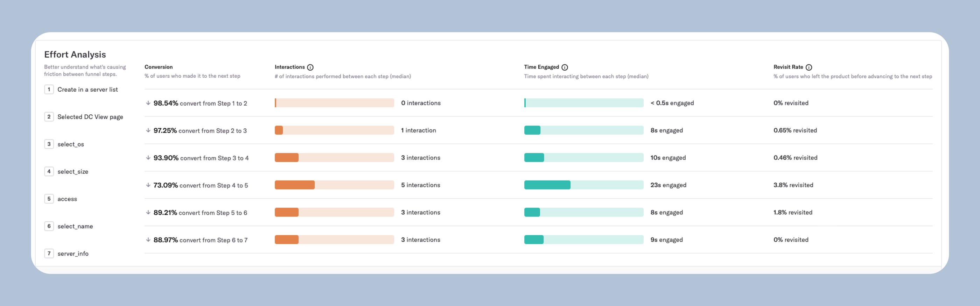Click the 10s engaged teal bar
Screen dimensions: 980x306
[x=534, y=158]
